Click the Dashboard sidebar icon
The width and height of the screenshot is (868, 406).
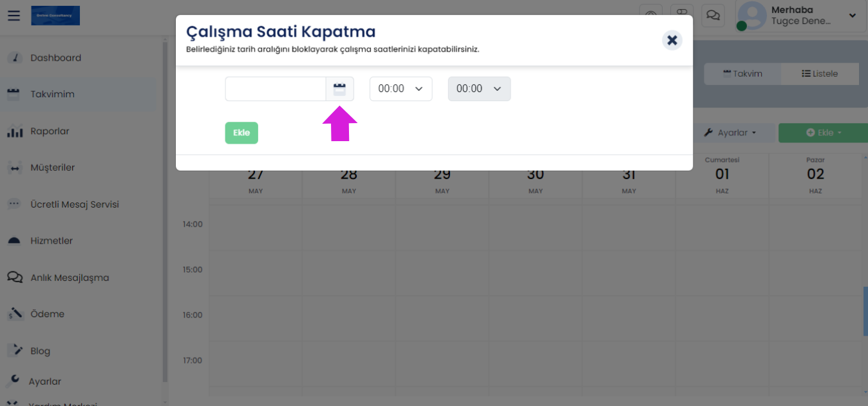pyautogui.click(x=14, y=58)
